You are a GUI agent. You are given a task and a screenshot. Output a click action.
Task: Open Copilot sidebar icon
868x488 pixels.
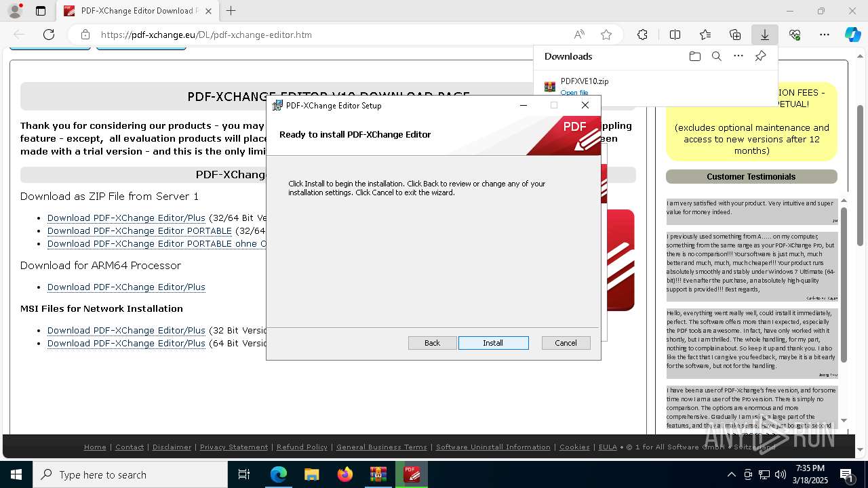coord(852,35)
